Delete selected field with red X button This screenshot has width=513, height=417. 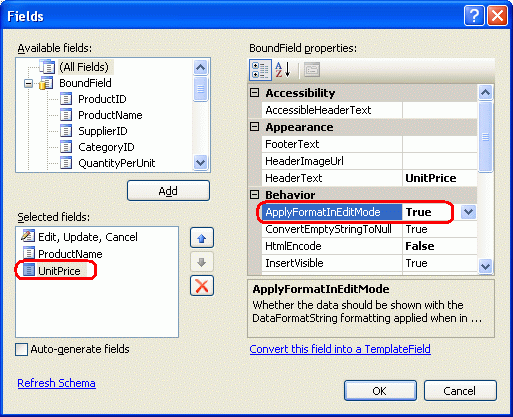pyautogui.click(x=202, y=286)
